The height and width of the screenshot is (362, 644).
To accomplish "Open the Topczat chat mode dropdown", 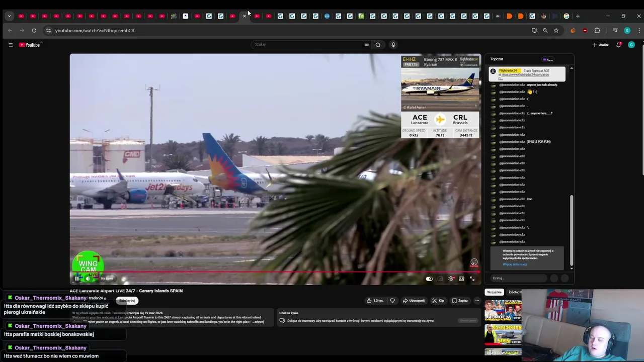I will pos(497,59).
